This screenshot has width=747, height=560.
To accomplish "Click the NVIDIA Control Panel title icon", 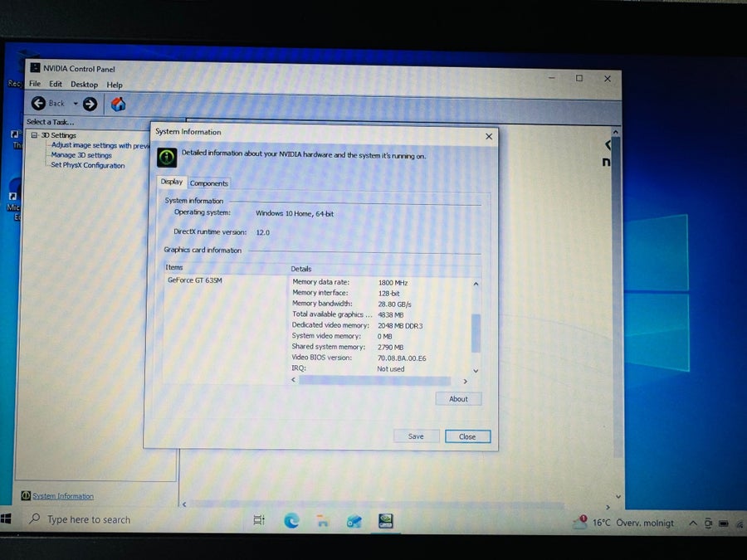I will [x=35, y=68].
